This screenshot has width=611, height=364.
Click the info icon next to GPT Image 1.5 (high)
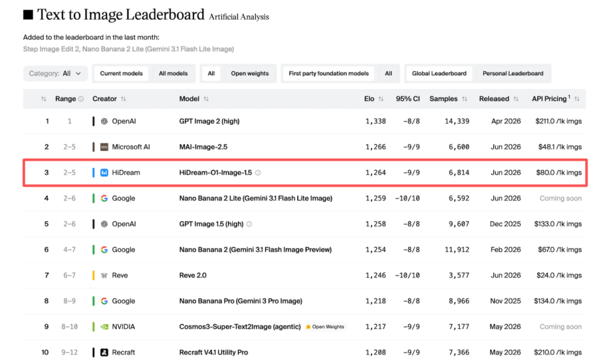click(249, 224)
